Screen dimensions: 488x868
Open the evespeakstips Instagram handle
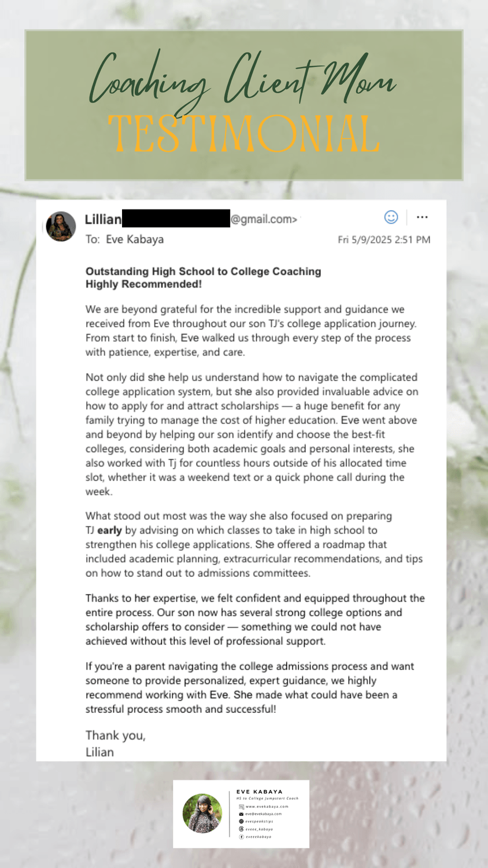(259, 821)
